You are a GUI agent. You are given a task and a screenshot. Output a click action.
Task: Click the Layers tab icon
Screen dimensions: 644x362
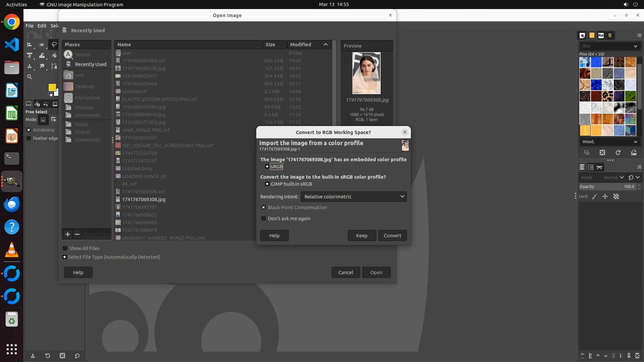coord(582,167)
